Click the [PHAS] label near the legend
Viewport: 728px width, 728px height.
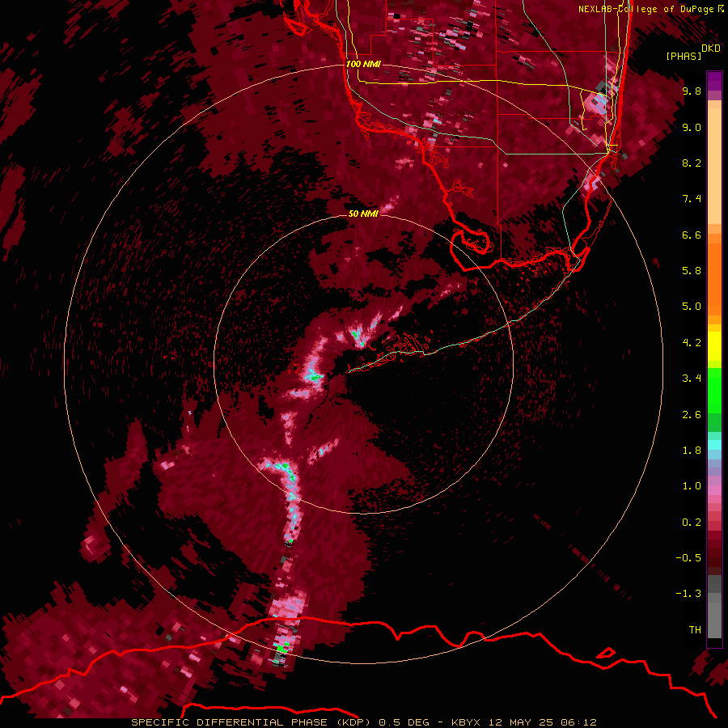click(x=684, y=57)
